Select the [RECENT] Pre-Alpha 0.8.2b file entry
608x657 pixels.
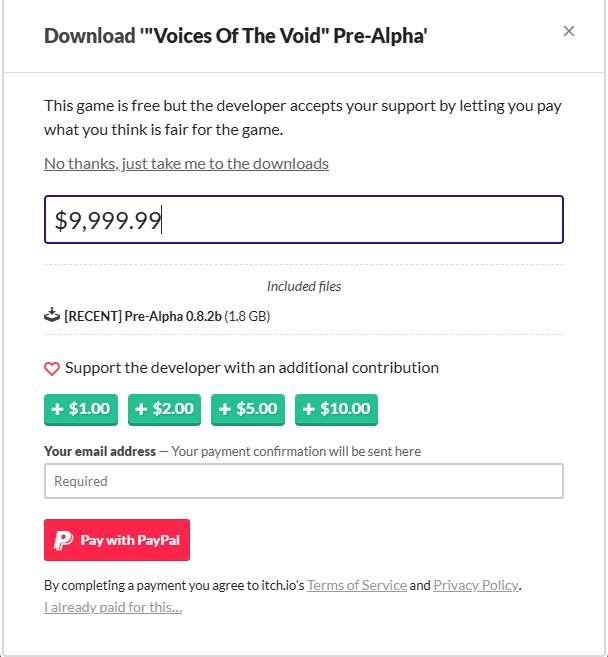pos(157,316)
